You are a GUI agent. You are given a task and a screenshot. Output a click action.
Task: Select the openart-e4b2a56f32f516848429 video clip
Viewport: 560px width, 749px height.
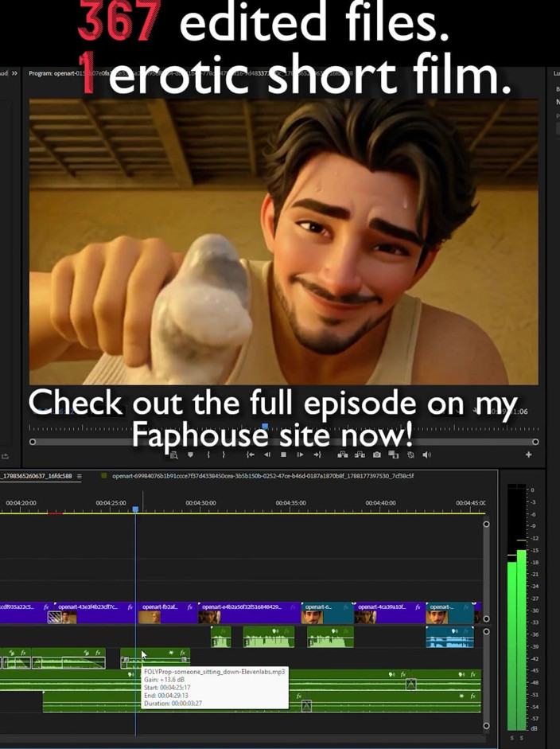point(249,613)
